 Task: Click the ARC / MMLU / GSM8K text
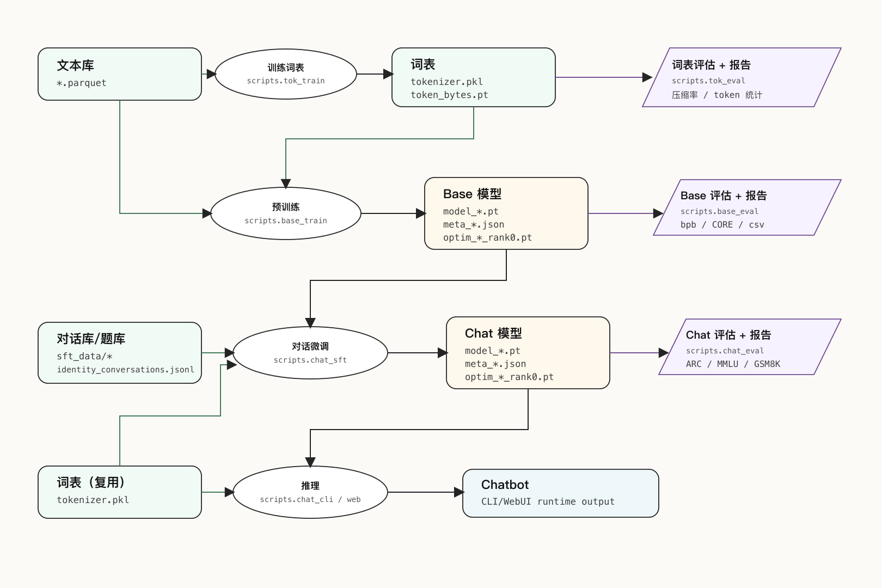(733, 364)
